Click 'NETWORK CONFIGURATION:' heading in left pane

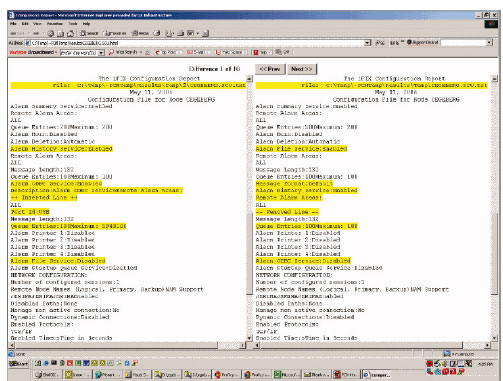[49, 275]
